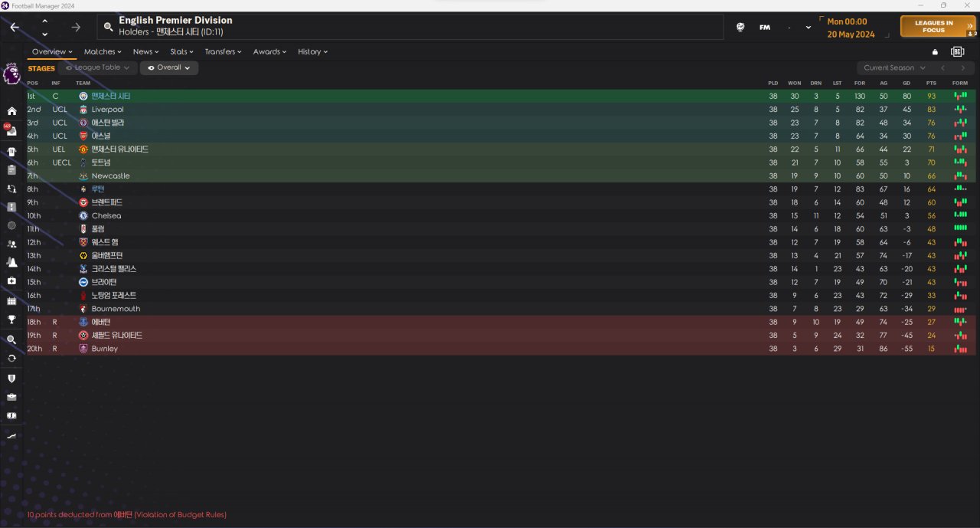Image resolution: width=980 pixels, height=528 pixels.
Task: Go forward with the right arrow
Action: [x=76, y=27]
